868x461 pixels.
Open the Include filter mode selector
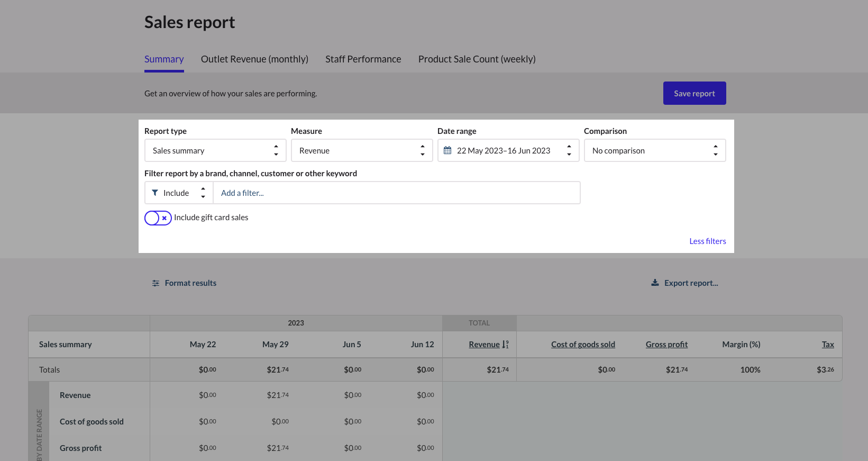[x=179, y=193]
